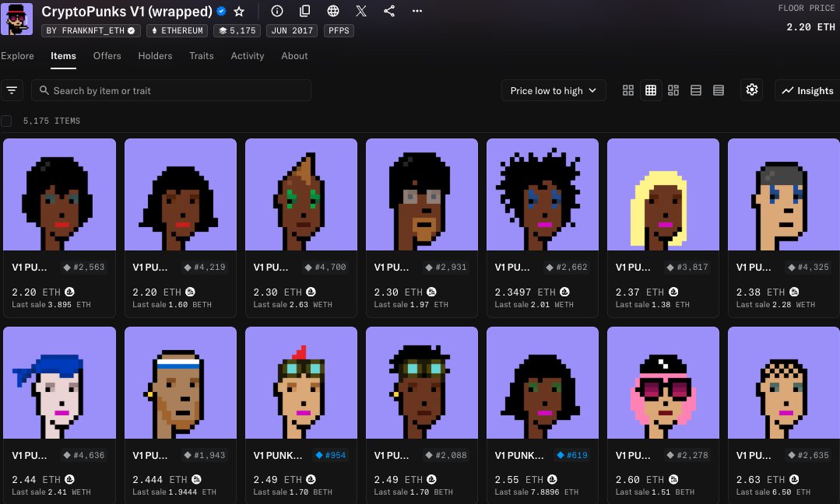Open the Price low to high sort dropdown
Viewport: 840px width, 504px height.
[x=553, y=89]
